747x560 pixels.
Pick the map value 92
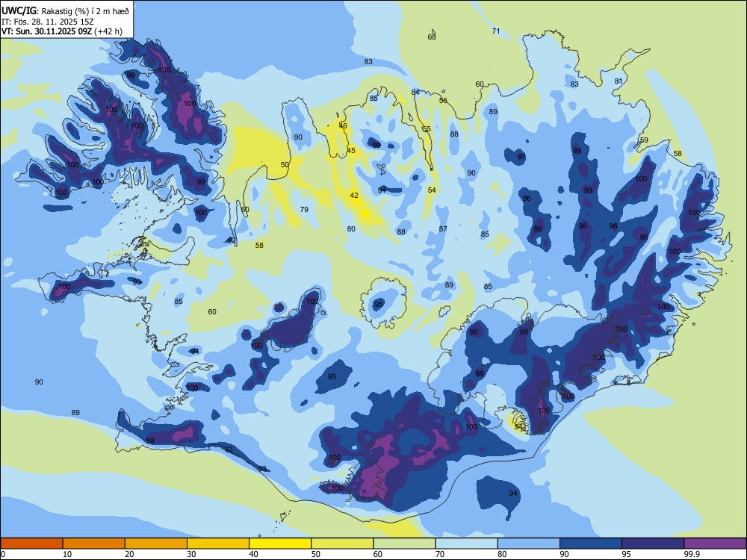coord(231,240)
